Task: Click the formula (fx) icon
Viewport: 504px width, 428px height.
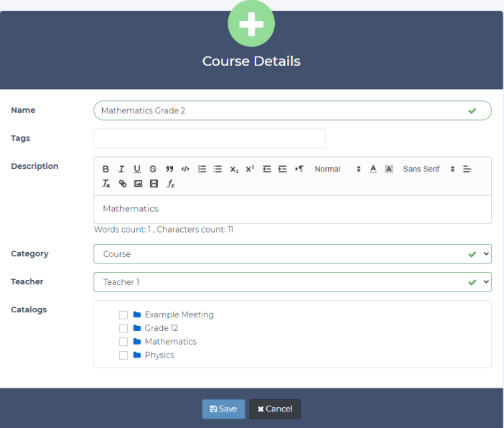Action: click(171, 184)
